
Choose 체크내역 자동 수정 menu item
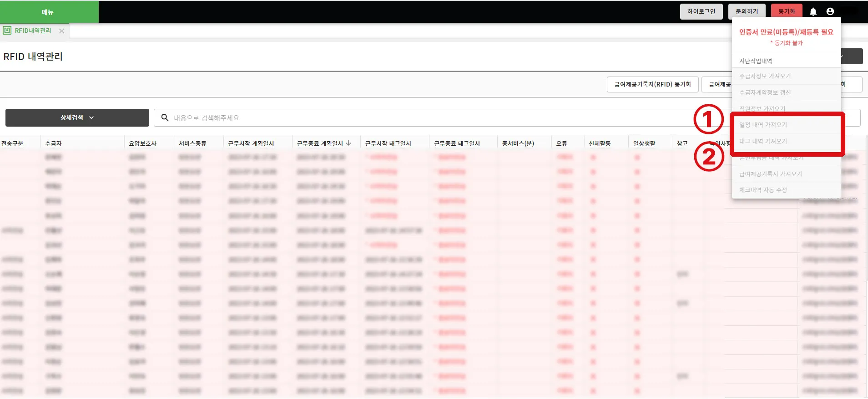(786, 190)
